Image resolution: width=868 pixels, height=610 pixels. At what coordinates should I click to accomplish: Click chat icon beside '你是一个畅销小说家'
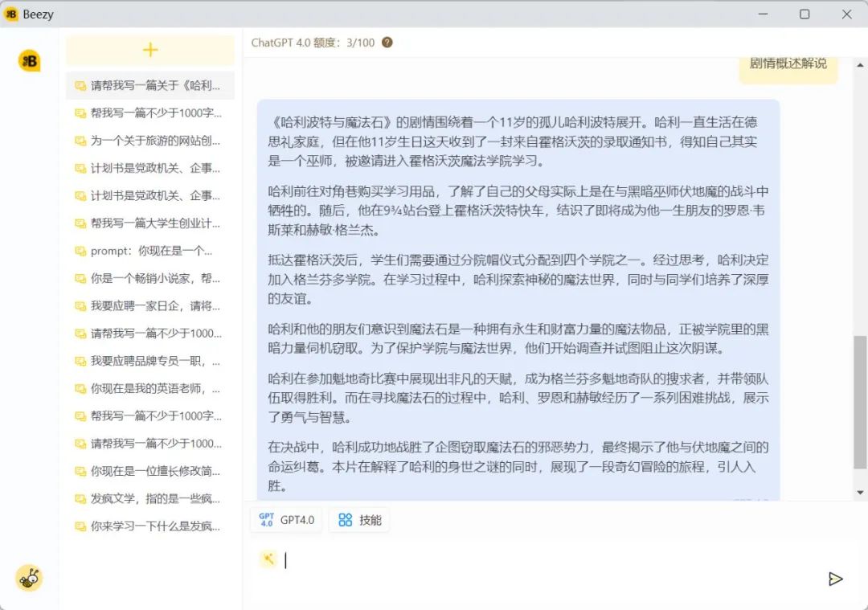point(80,278)
